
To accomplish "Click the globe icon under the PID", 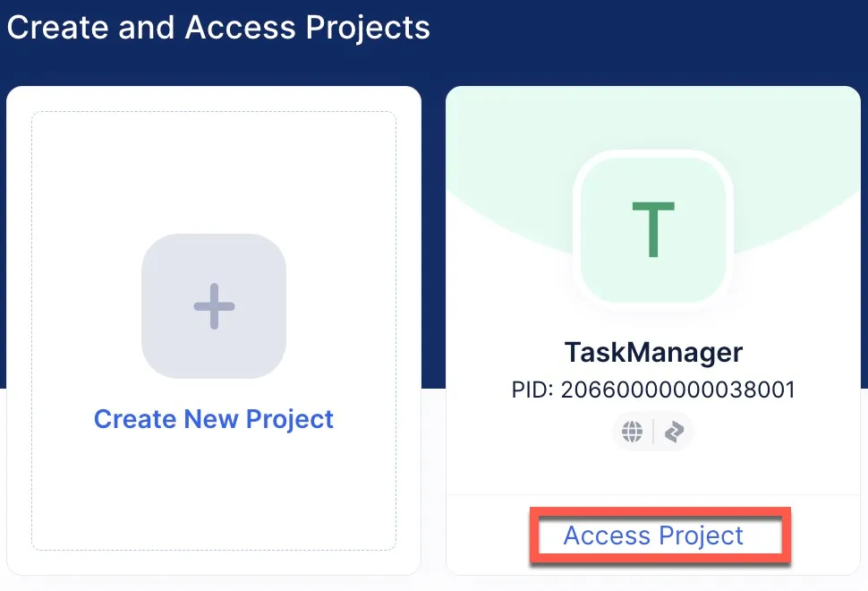I will click(633, 432).
